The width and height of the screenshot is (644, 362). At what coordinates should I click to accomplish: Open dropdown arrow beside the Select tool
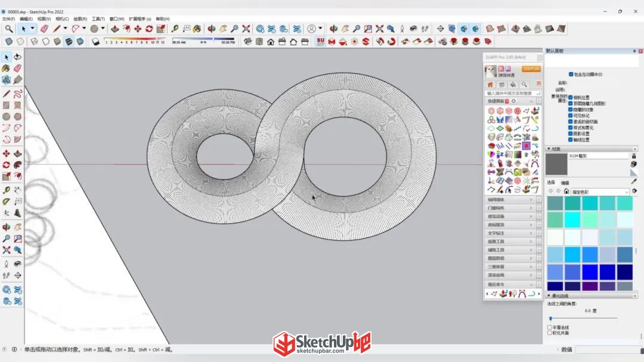32,29
